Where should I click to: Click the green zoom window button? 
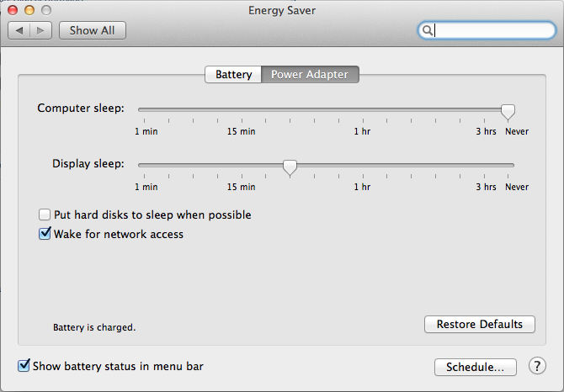click(47, 10)
